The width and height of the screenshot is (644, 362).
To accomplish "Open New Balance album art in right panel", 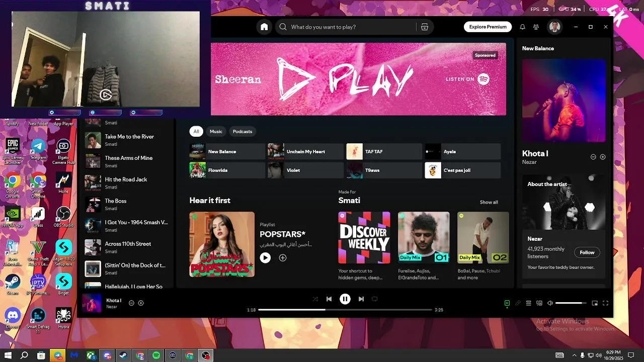I will pyautogui.click(x=564, y=101).
